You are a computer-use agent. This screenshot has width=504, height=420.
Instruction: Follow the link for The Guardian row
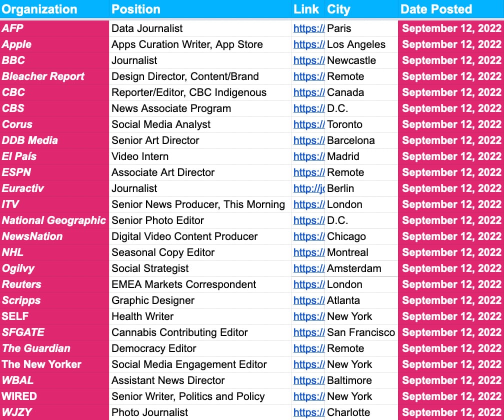pyautogui.click(x=308, y=348)
